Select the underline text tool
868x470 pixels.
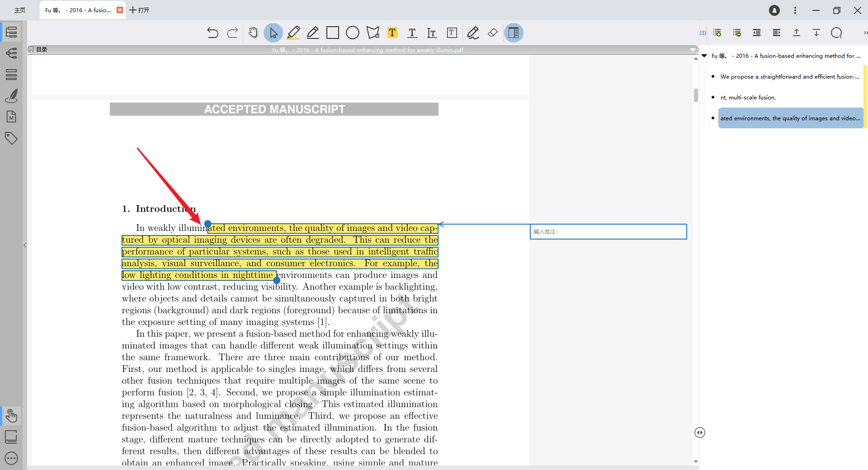[412, 33]
